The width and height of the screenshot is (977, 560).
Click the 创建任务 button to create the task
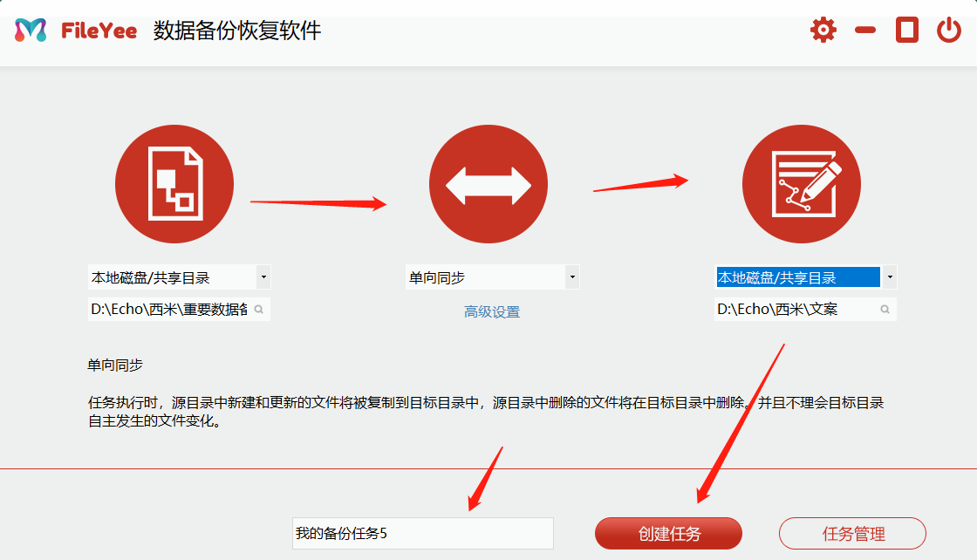668,533
